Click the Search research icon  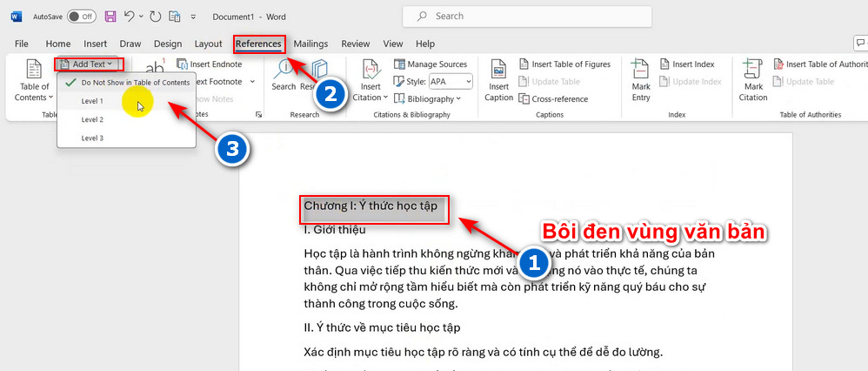284,76
